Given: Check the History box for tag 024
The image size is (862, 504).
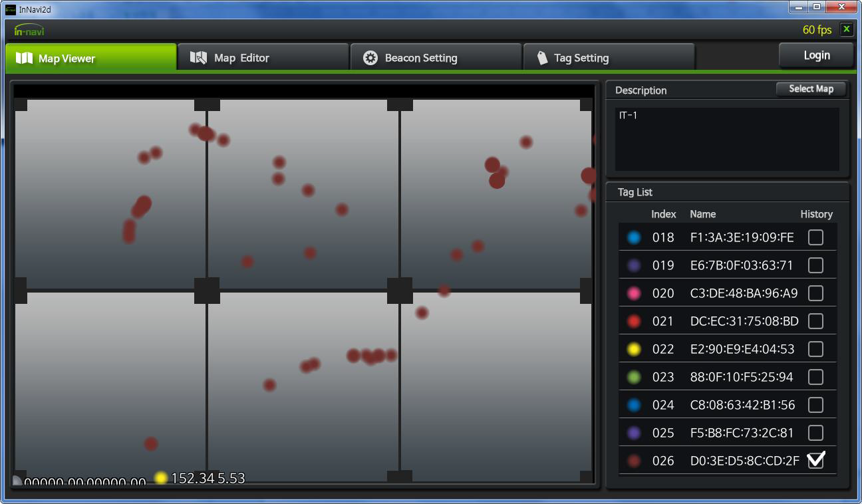Looking at the screenshot, I should click(x=815, y=405).
